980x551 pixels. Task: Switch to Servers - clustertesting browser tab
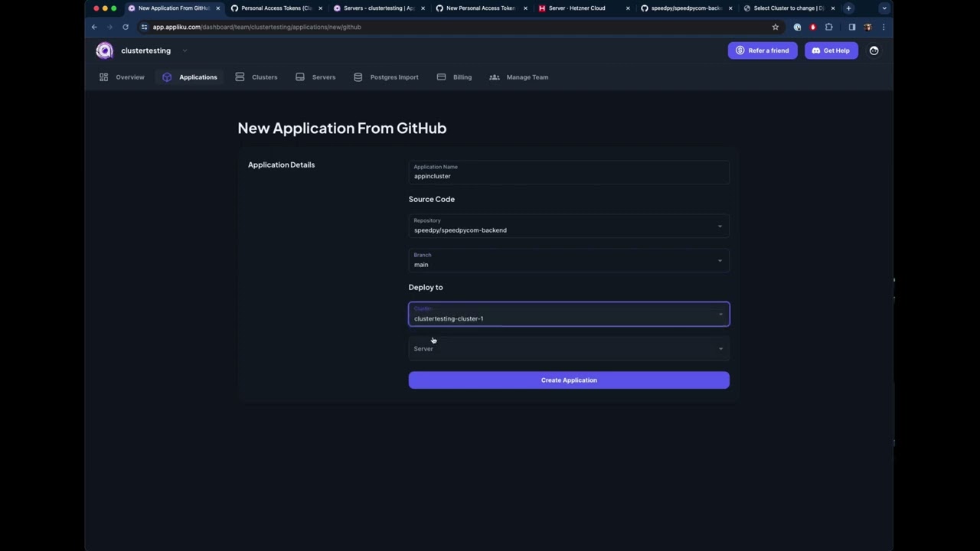point(378,8)
